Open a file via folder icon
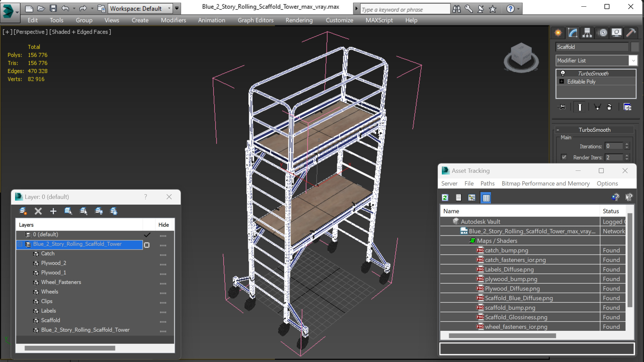 tap(41, 8)
